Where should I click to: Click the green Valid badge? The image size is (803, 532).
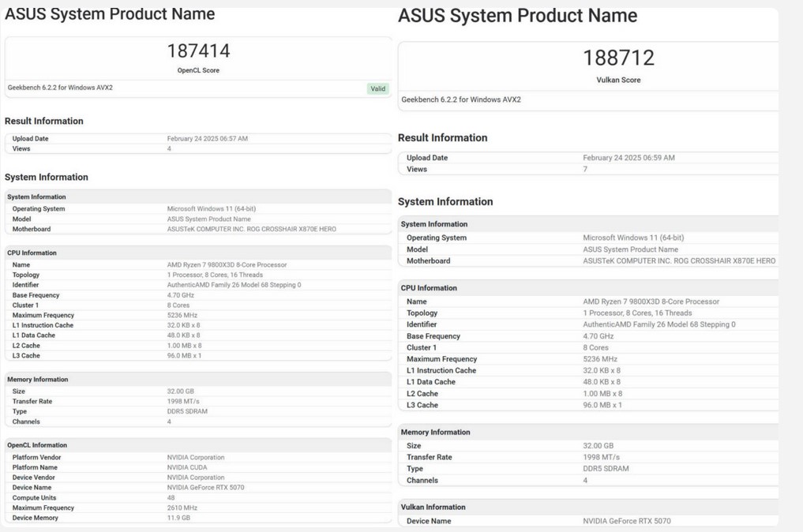[x=378, y=88]
